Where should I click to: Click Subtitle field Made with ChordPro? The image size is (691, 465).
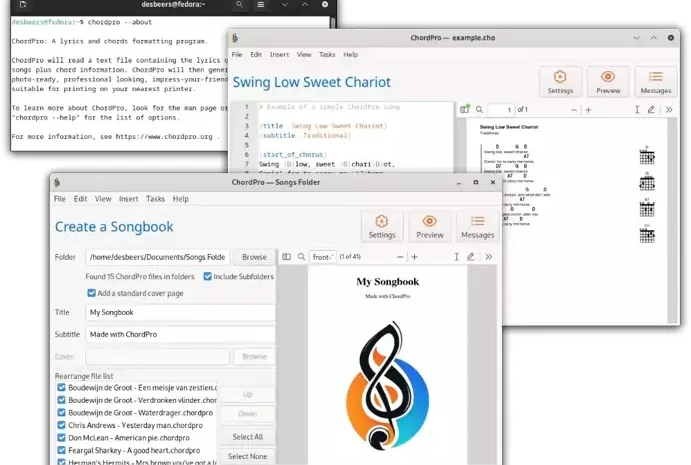pyautogui.click(x=180, y=334)
